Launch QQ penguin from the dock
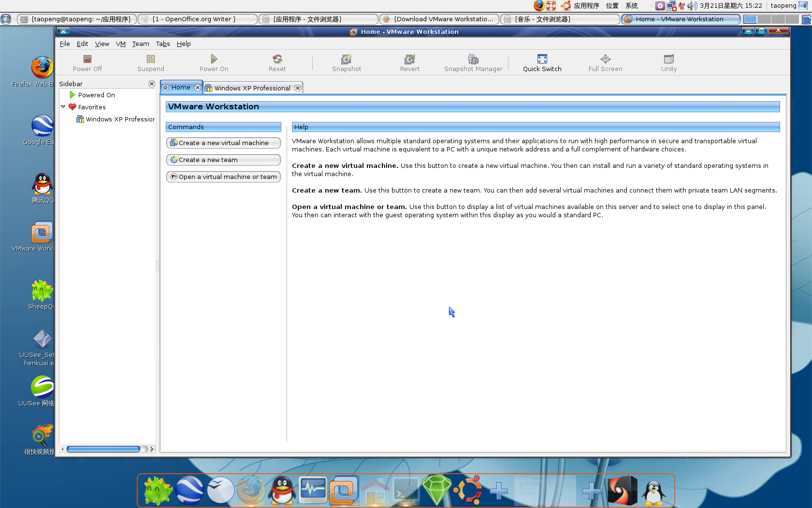812x508 pixels. coord(282,490)
